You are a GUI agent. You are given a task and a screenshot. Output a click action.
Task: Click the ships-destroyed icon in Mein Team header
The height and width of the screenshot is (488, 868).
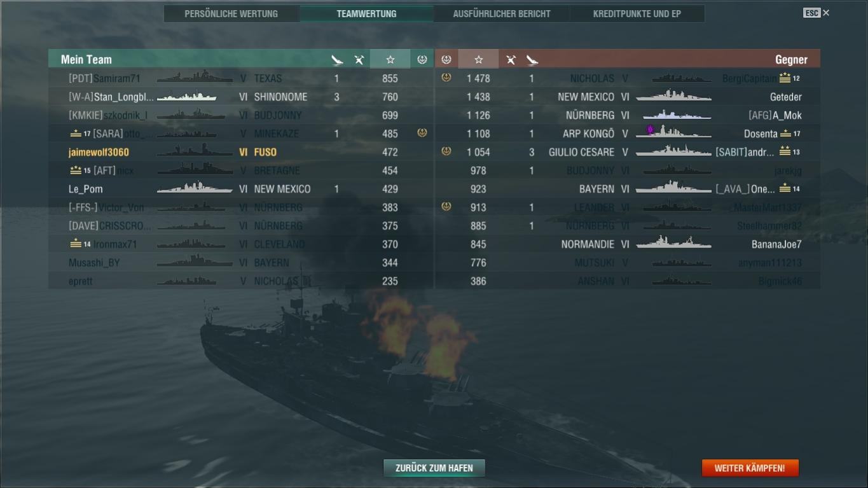[337, 60]
